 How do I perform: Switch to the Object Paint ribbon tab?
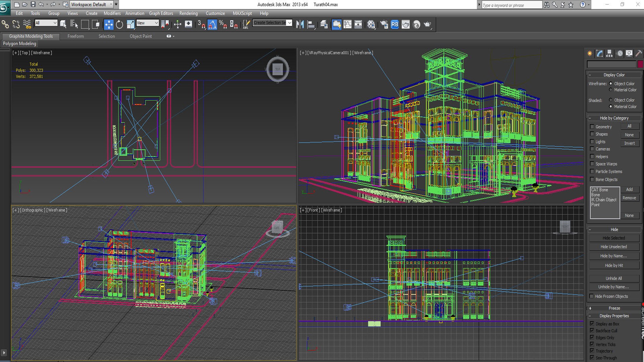(x=141, y=36)
